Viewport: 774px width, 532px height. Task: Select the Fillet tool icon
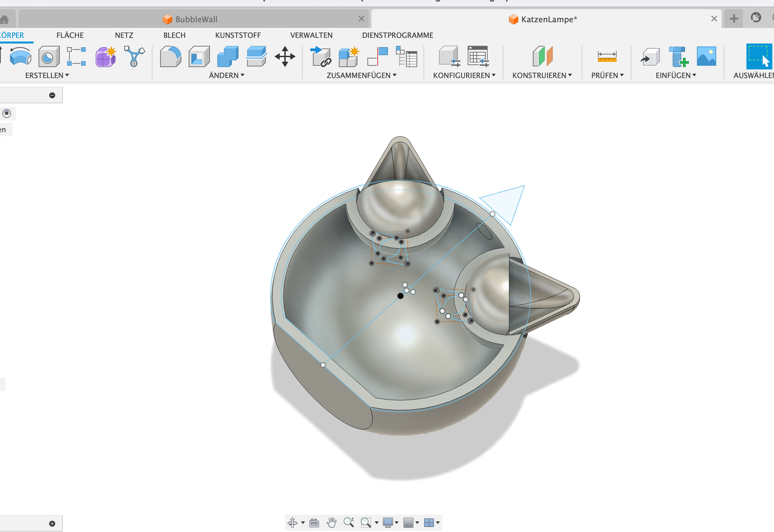click(170, 57)
